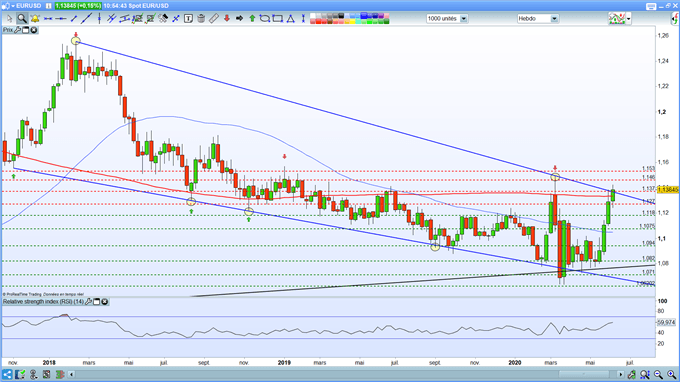Zoom out using bottom-right magnifier minus
Viewport: 680px width, 382px height.
(658, 374)
